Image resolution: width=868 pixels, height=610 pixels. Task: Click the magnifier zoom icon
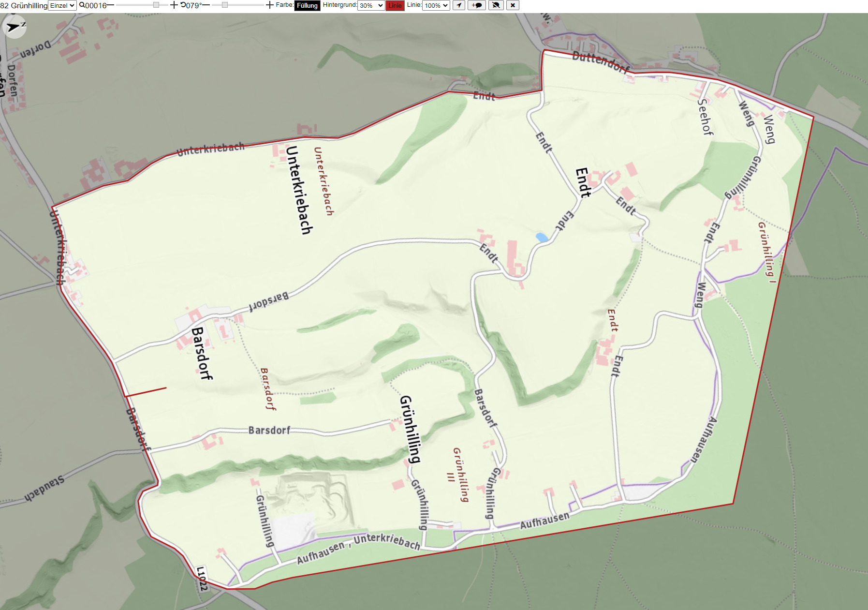[82, 5]
